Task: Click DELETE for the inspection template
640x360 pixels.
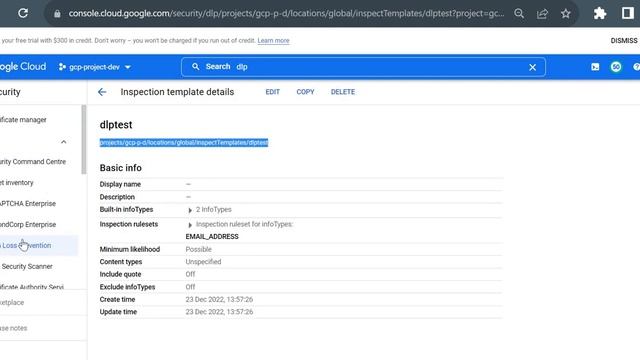Action: (343, 92)
